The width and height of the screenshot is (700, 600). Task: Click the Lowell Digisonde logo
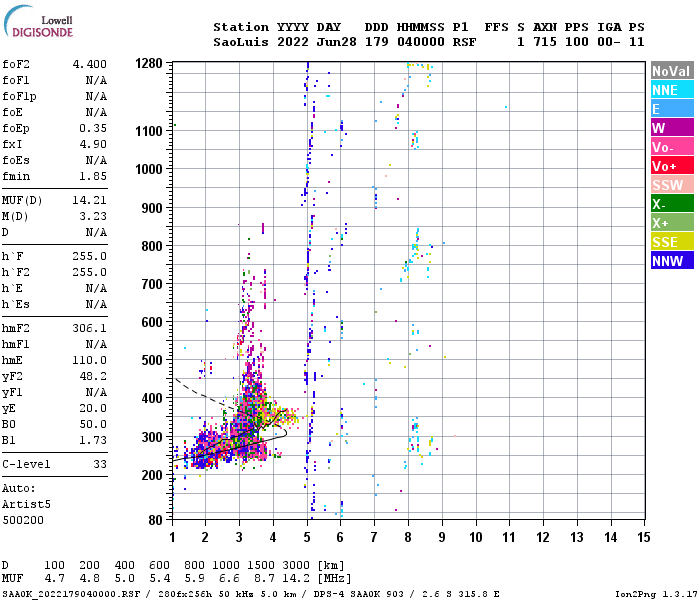click(38, 21)
